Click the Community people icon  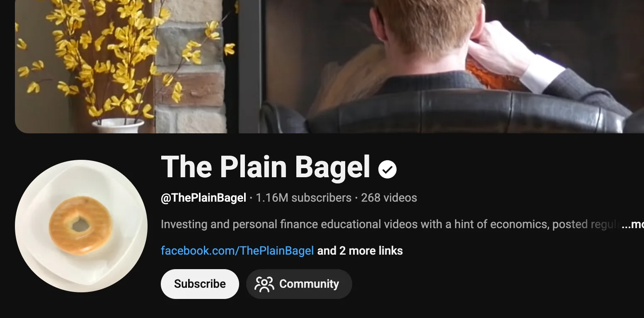point(264,284)
